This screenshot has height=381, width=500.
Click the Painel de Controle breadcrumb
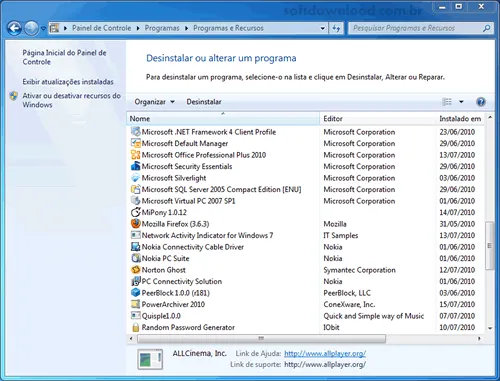click(101, 28)
